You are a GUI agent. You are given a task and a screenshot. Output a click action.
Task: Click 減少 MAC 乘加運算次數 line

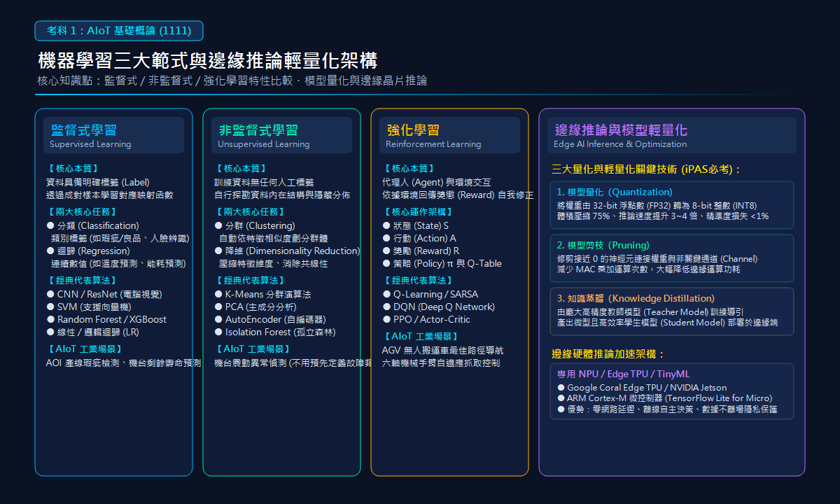(648, 269)
